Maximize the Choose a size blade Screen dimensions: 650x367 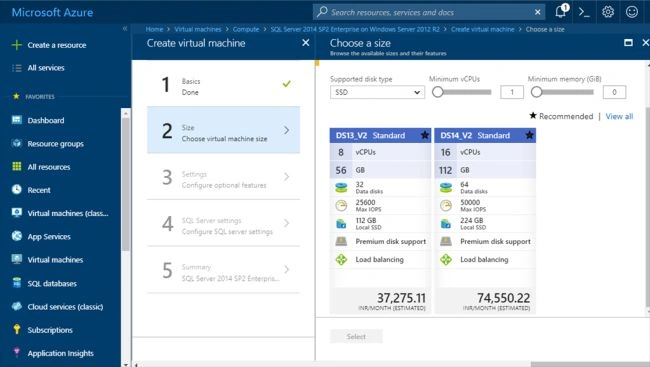[x=628, y=42]
